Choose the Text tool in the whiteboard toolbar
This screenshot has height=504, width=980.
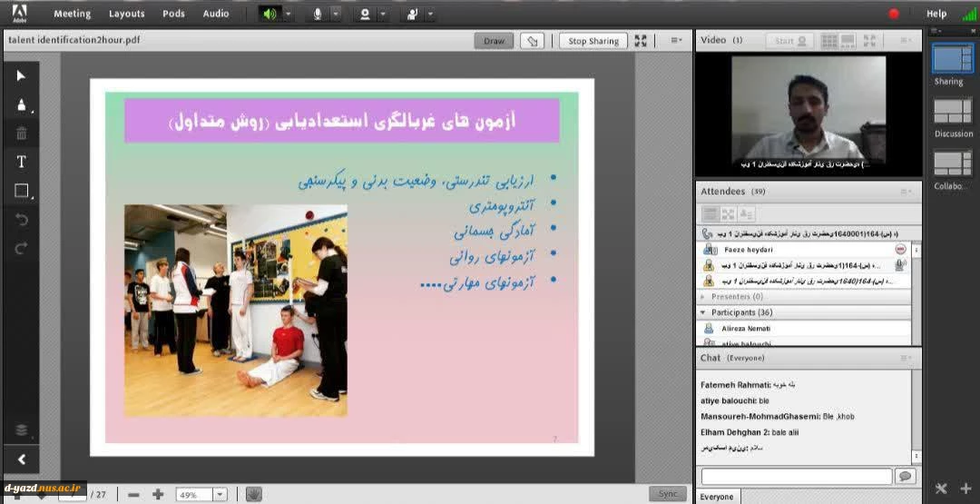pos(21,162)
